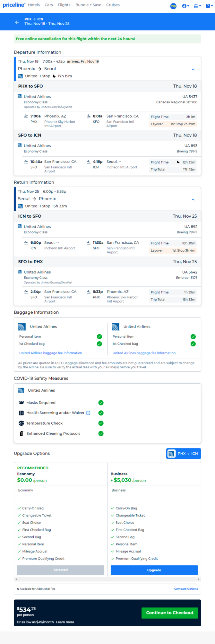Click the takeoff icon beside 6:00p
The width and height of the screenshot is (215, 644).
[26, 243]
